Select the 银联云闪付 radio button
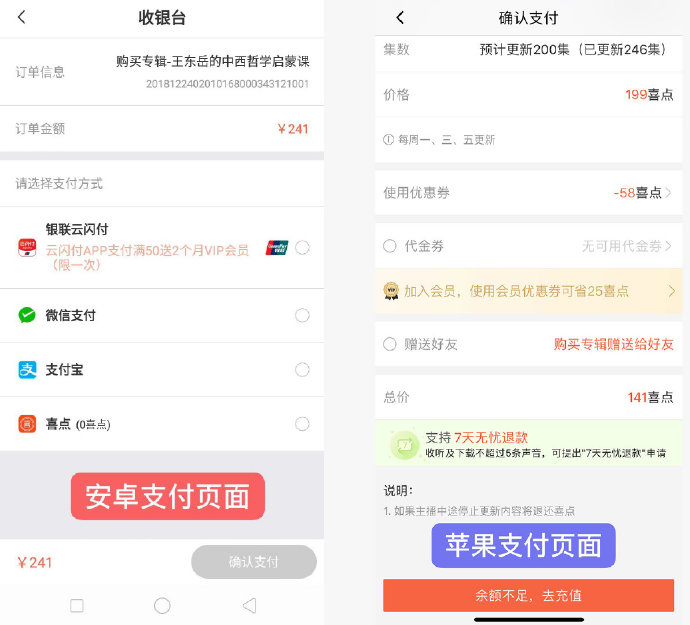The width and height of the screenshot is (690, 625). point(302,248)
